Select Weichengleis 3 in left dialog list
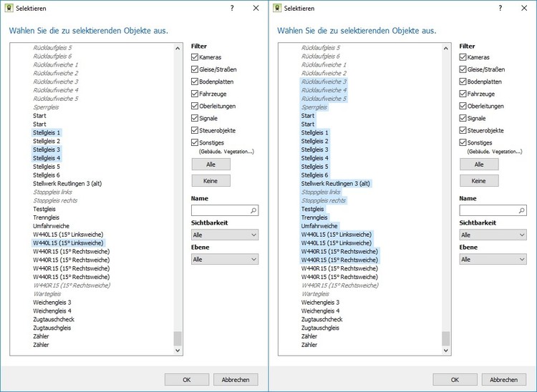Image resolution: width=537 pixels, height=392 pixels. tap(52, 303)
